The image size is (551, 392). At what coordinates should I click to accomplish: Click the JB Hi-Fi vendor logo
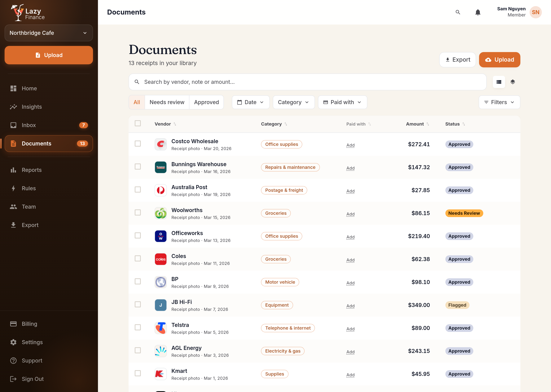[x=161, y=305]
